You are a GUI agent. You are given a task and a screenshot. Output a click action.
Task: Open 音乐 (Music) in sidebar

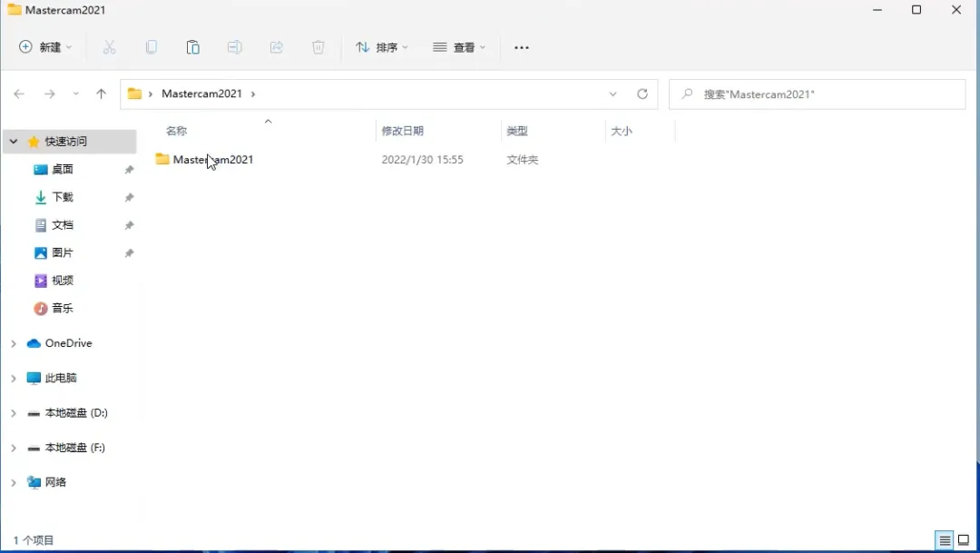pyautogui.click(x=63, y=309)
